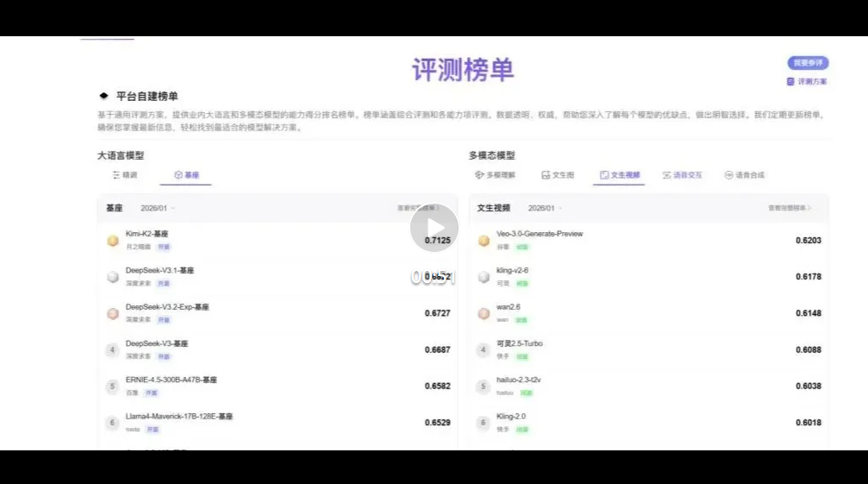Play the video with center play button
The width and height of the screenshot is (868, 484).
point(434,228)
